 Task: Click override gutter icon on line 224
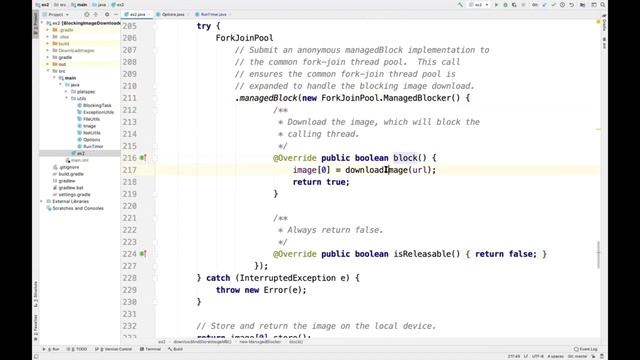pyautogui.click(x=143, y=254)
